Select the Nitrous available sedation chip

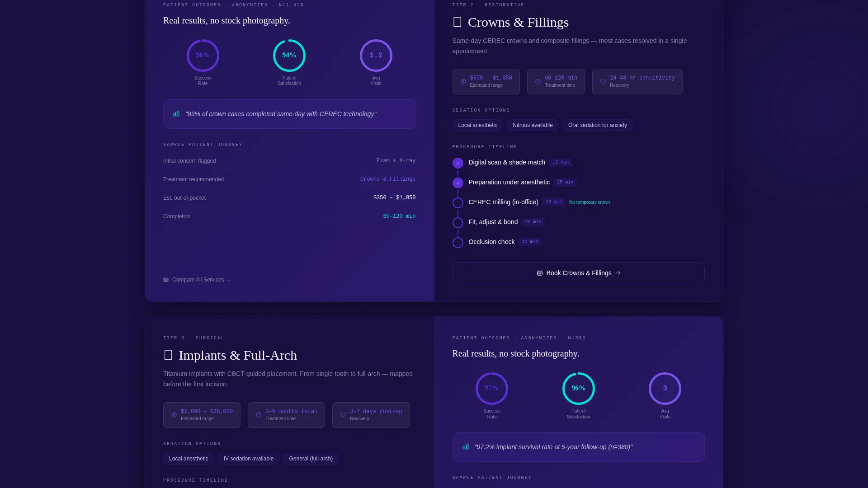point(533,125)
